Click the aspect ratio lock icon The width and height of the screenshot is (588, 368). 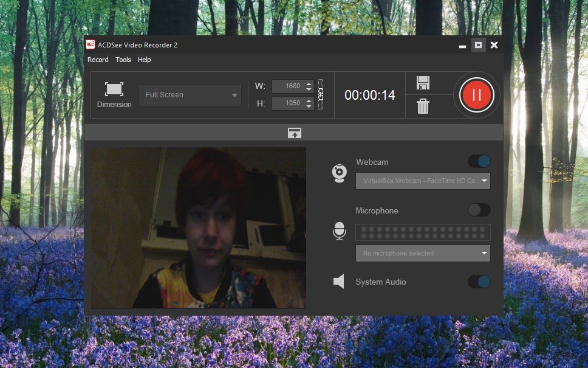[x=321, y=94]
